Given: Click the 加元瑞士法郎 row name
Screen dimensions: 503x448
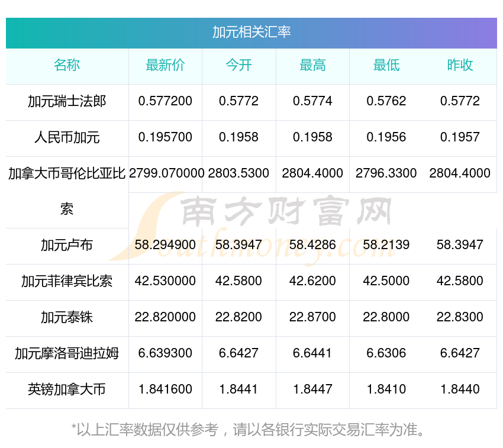Looking at the screenshot, I should [x=67, y=101].
